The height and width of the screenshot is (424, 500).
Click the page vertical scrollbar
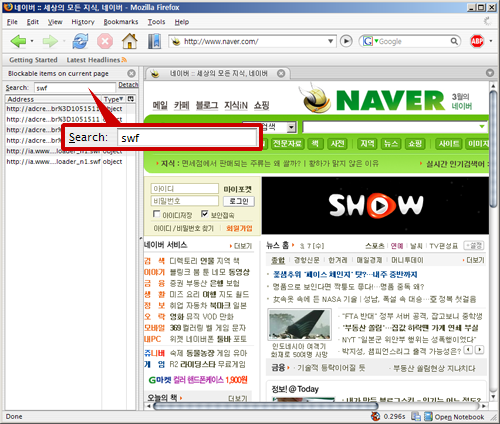(x=493, y=150)
